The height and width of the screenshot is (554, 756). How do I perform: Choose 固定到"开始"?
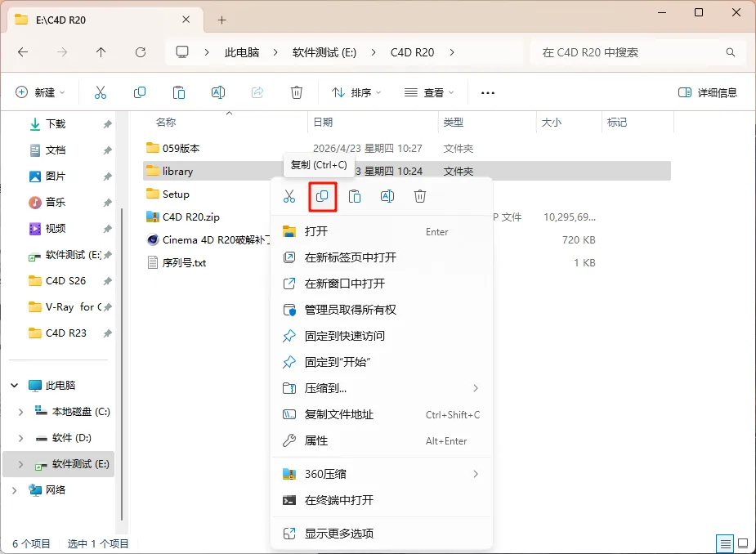382,362
